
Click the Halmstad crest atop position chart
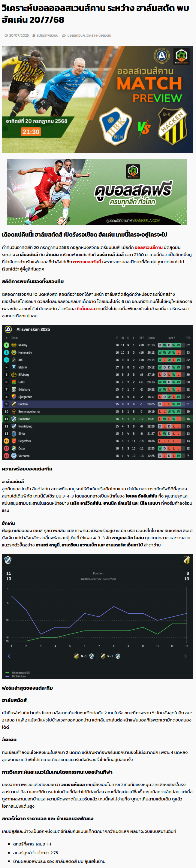click(x=8, y=560)
